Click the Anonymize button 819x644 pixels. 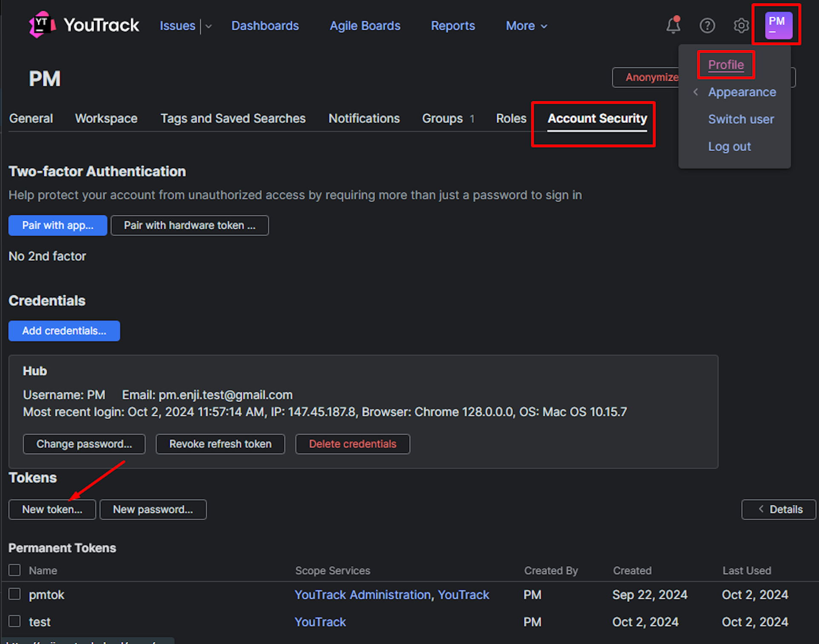coord(651,77)
